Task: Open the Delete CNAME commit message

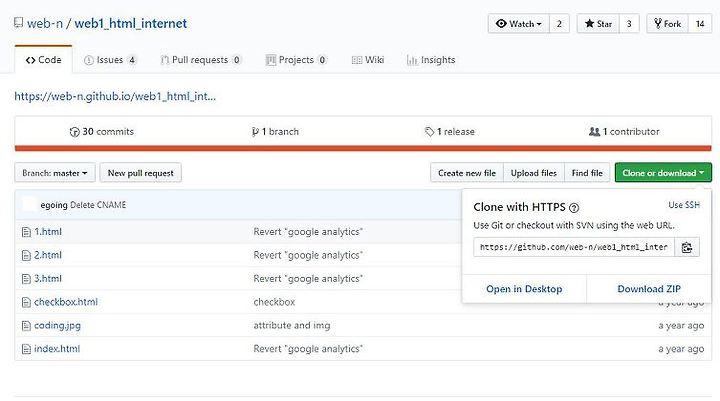Action: 98,205
